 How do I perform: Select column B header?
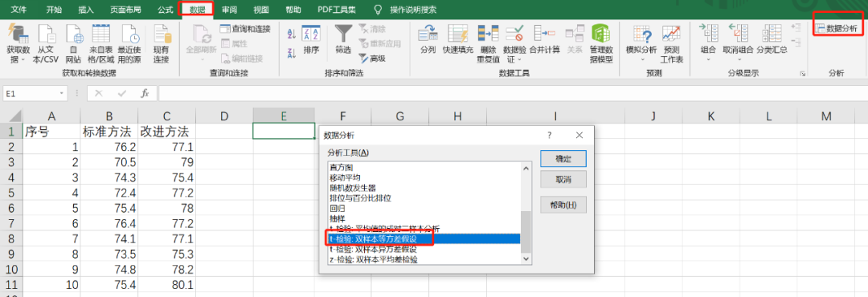tap(109, 116)
